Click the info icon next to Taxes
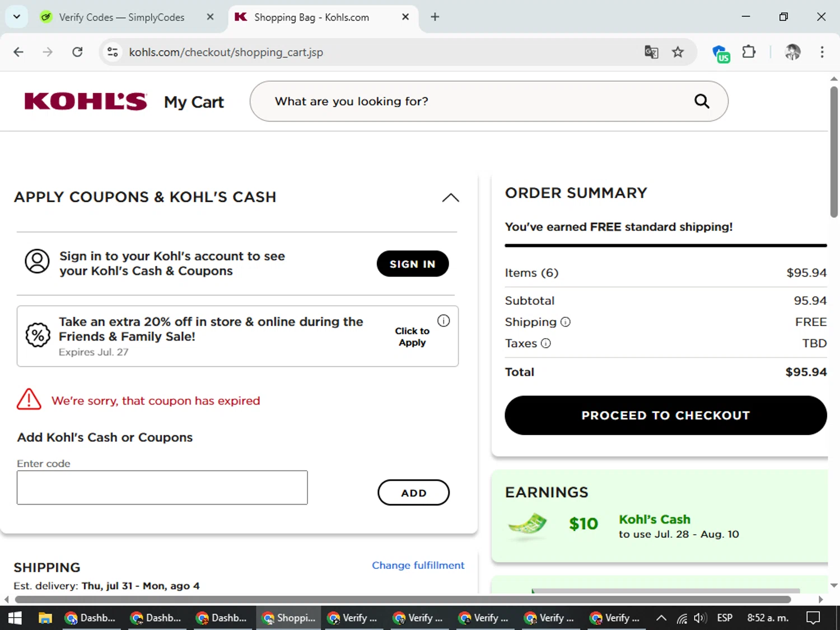This screenshot has height=630, width=840. [x=546, y=343]
